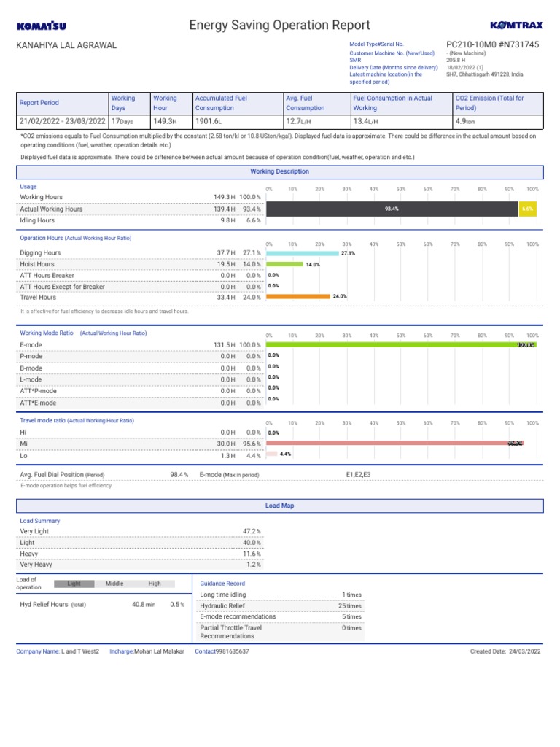
Task: Select machine location SH7, Chhattisgarh 491228, India
Action: coord(484,74)
